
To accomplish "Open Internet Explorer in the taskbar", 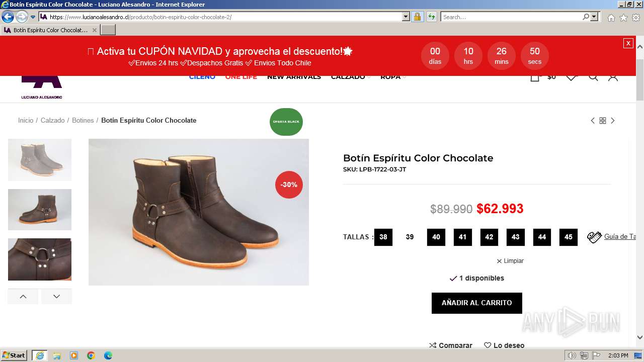I will click(39, 355).
